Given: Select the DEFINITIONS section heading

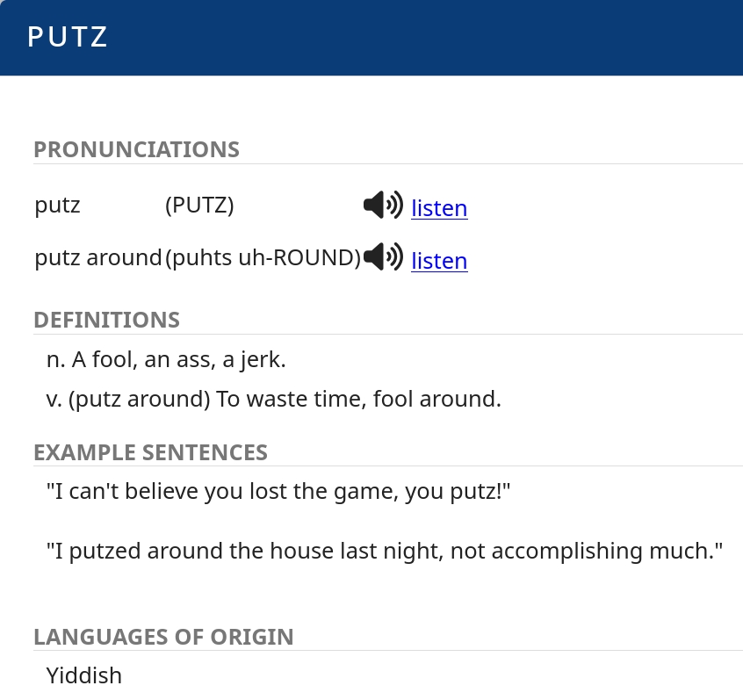Looking at the screenshot, I should (106, 320).
